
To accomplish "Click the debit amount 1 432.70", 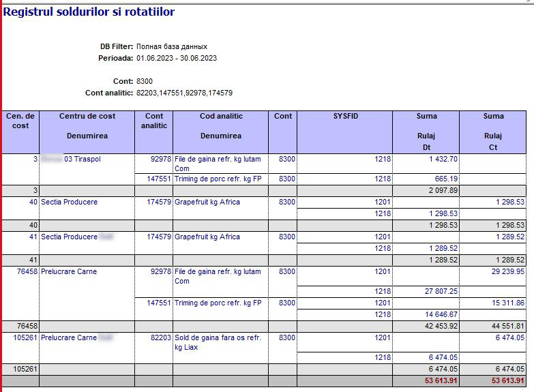I will tap(443, 159).
